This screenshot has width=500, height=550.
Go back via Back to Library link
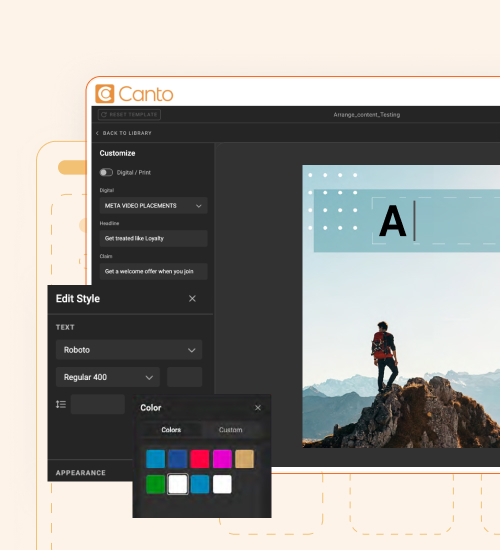(124, 133)
